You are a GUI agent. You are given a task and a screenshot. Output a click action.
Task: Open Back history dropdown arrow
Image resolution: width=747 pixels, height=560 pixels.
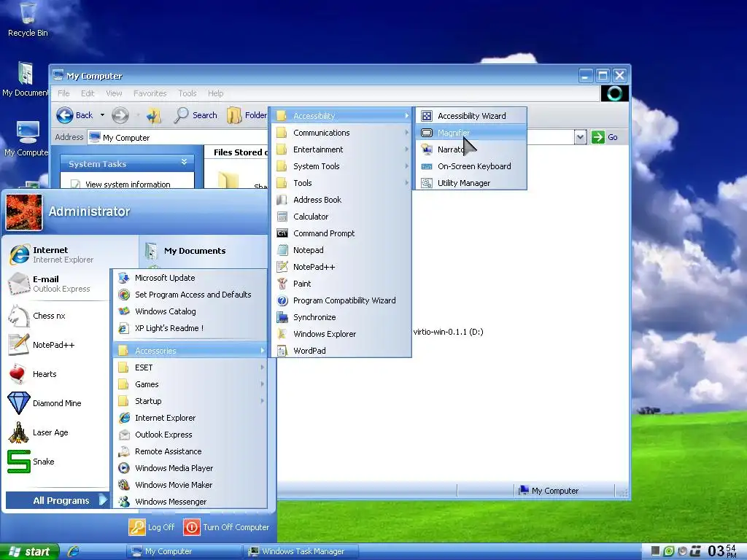click(x=102, y=115)
